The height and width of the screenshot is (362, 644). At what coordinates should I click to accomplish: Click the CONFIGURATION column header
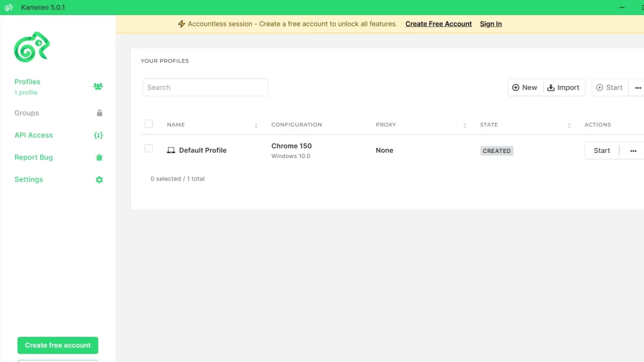click(x=297, y=125)
